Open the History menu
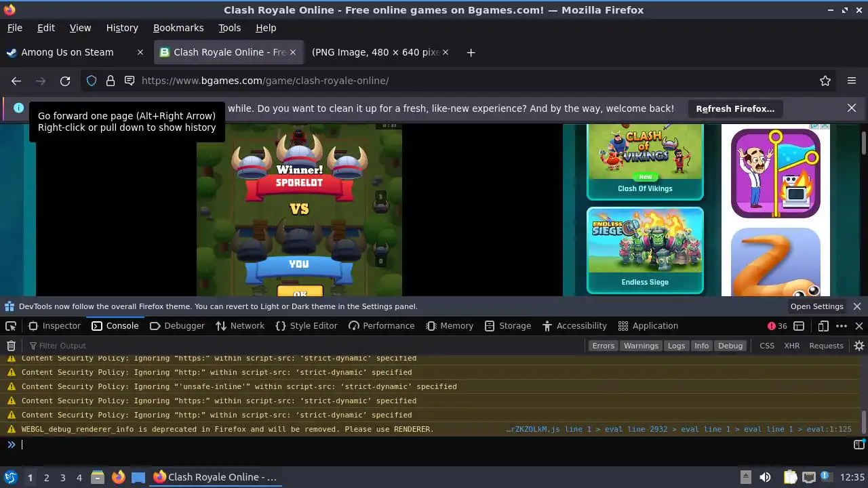Screen dimensions: 868x488 pos(122,28)
